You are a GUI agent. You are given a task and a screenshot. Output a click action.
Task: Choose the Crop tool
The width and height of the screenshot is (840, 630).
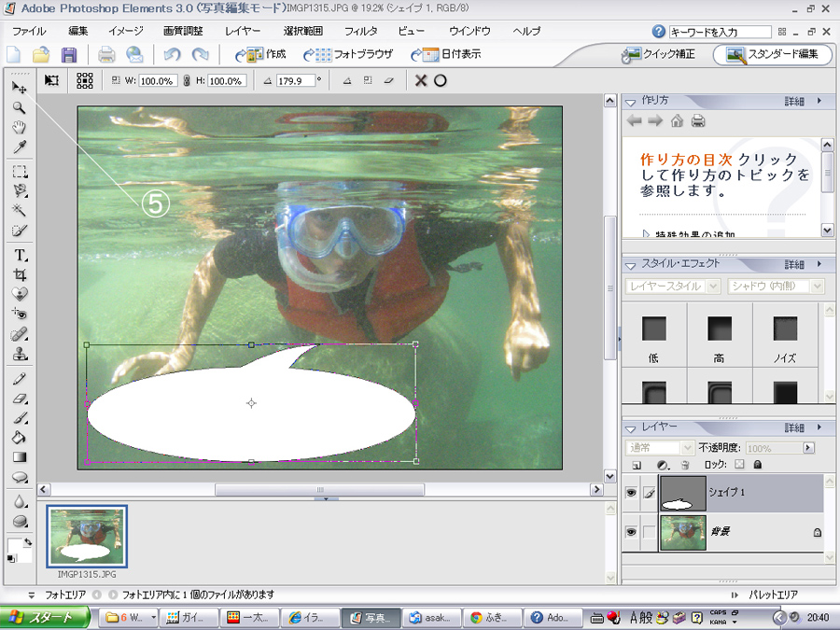point(19,274)
